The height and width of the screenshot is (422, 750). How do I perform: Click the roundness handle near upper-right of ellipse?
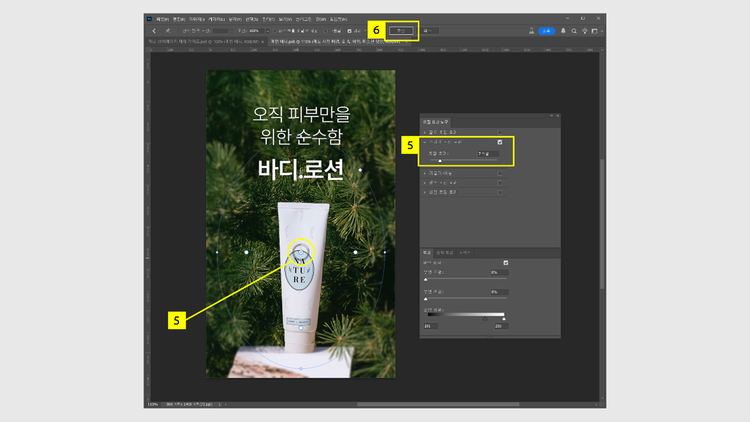[360, 170]
